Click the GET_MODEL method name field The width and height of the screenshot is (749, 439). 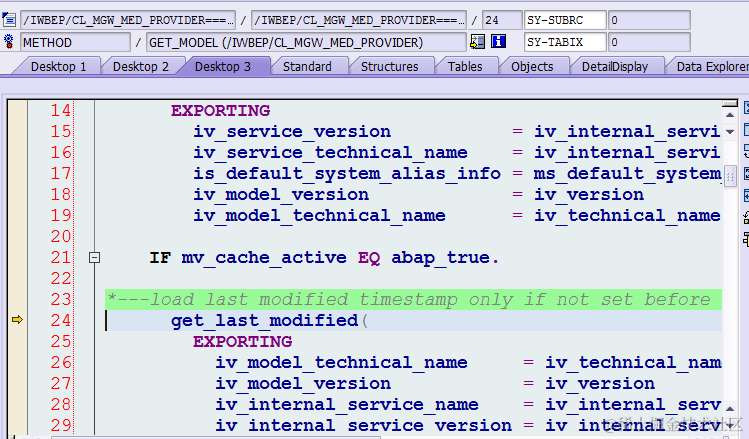pyautogui.click(x=306, y=42)
